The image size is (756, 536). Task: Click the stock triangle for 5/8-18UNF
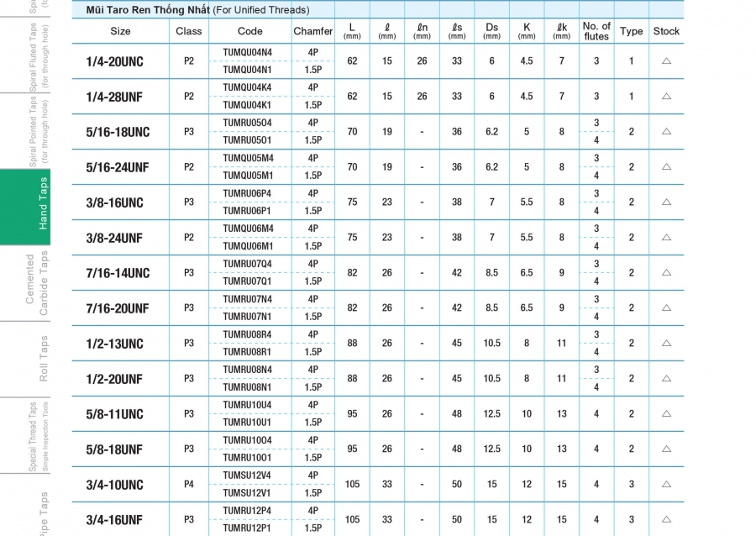click(666, 449)
